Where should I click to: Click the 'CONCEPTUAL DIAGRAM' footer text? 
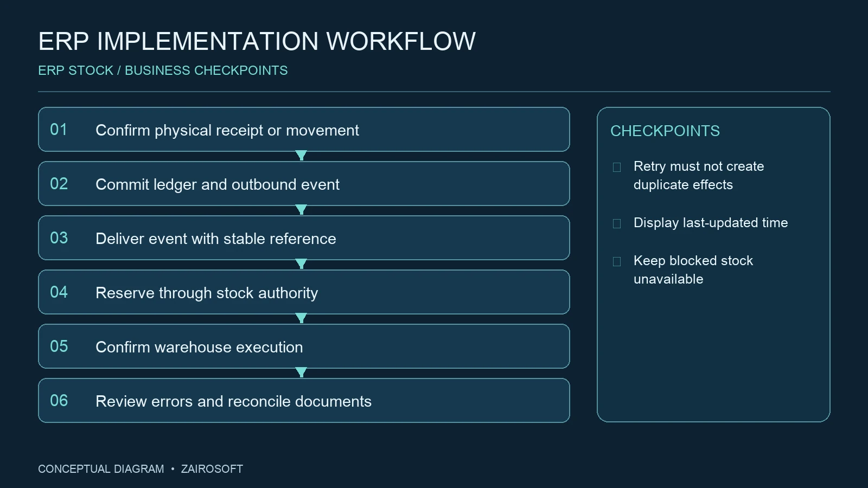click(x=101, y=469)
